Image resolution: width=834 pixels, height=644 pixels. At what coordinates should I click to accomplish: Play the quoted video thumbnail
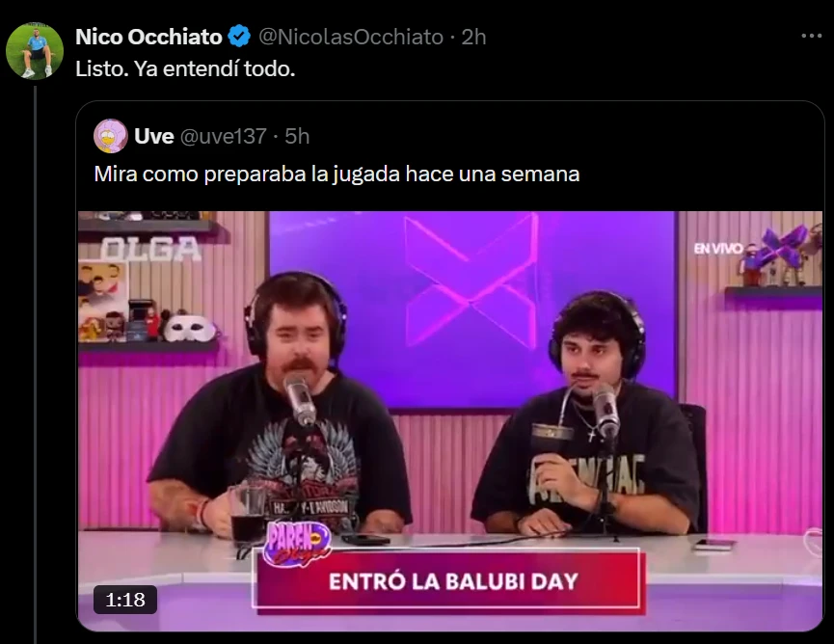point(450,421)
